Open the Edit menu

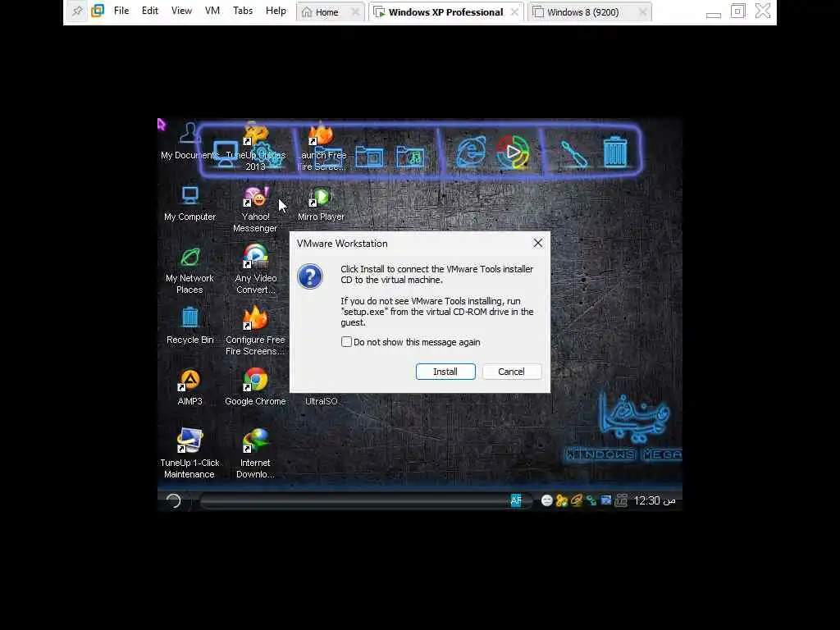pyautogui.click(x=150, y=11)
